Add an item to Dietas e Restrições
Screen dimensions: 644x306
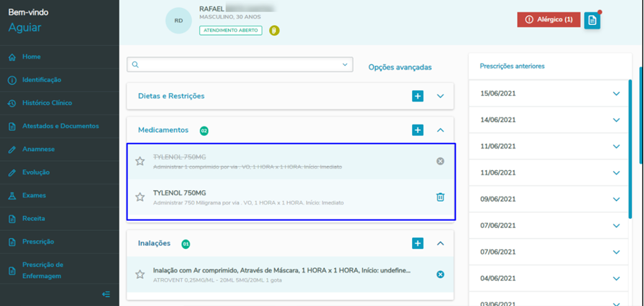click(x=418, y=96)
